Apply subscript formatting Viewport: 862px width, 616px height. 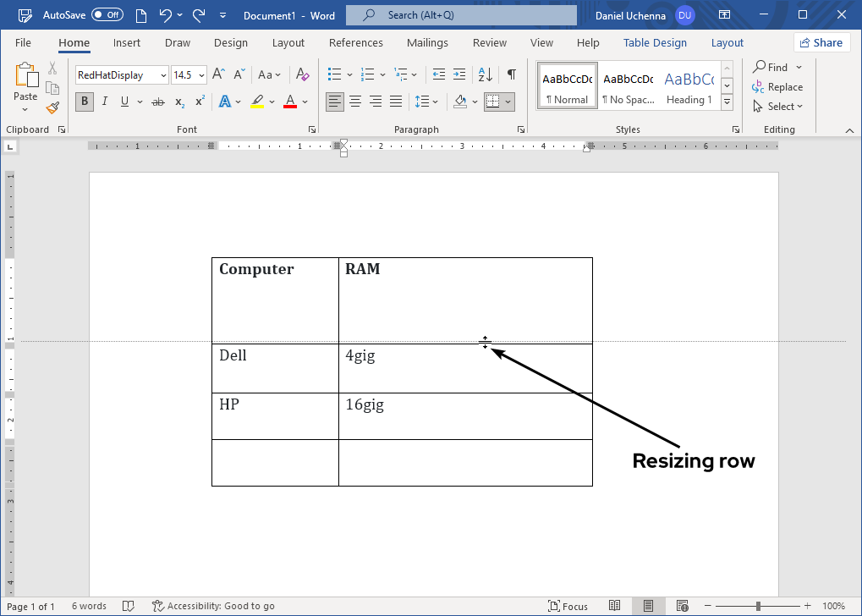tap(178, 102)
